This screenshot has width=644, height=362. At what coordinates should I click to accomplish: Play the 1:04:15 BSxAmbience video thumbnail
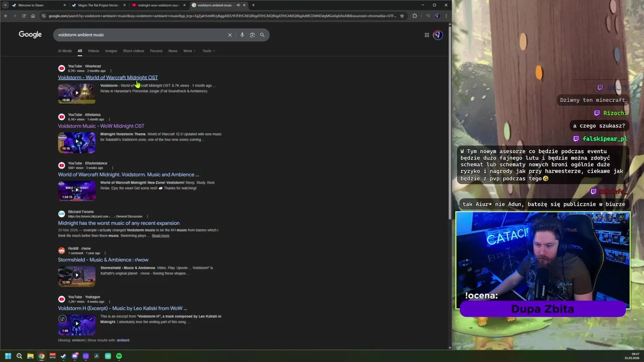tap(76, 190)
